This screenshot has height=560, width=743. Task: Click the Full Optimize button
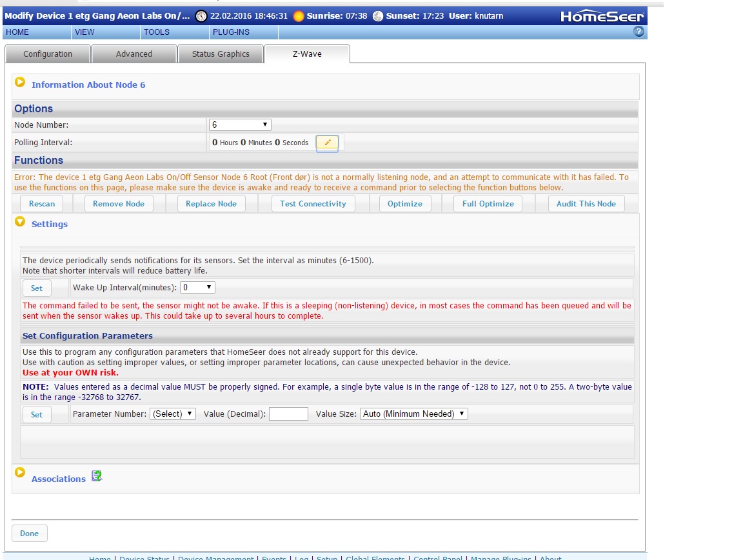click(488, 203)
